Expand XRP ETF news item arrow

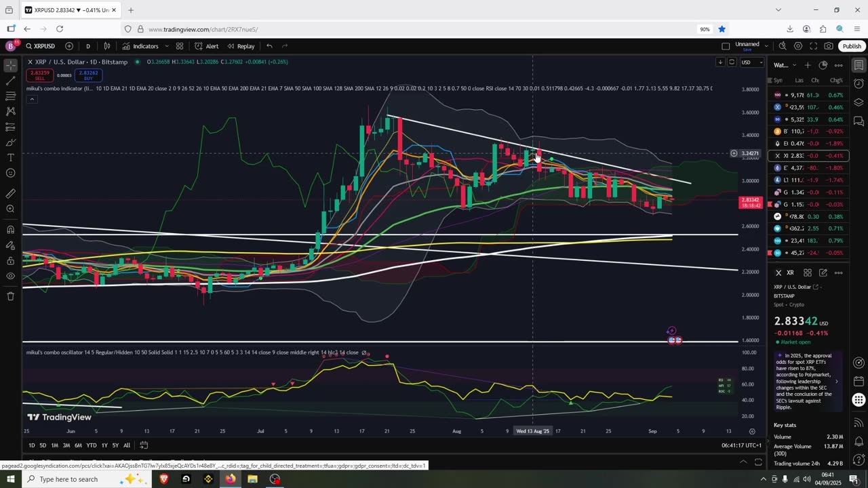836,381
